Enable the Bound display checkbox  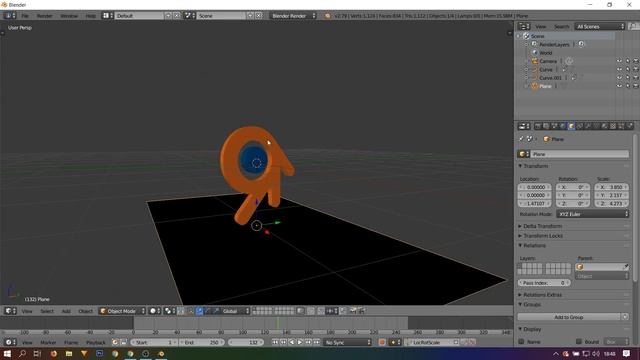(x=578, y=342)
